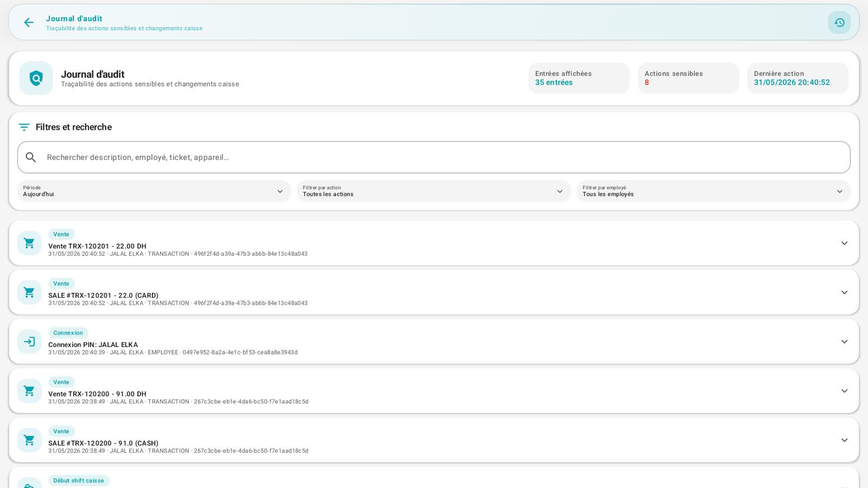The height and width of the screenshot is (488, 868).
Task: Open the history refresh icon button
Action: (x=839, y=22)
